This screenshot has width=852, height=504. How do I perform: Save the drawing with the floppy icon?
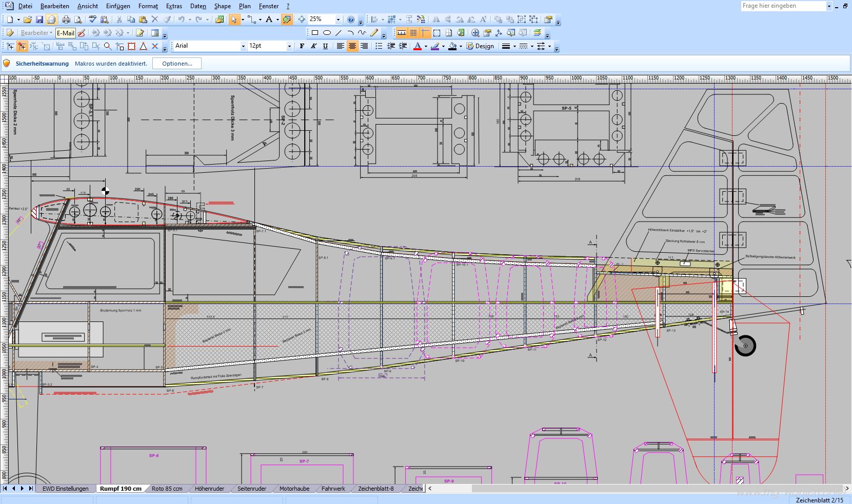pyautogui.click(x=39, y=19)
